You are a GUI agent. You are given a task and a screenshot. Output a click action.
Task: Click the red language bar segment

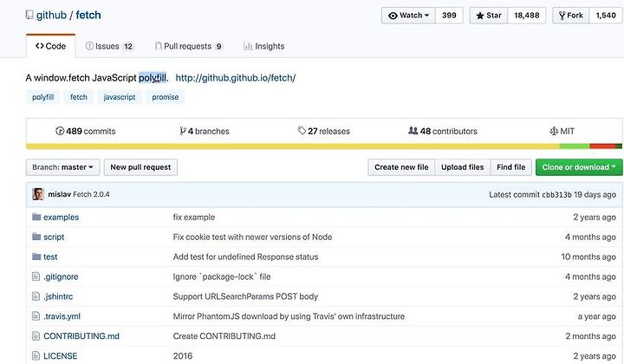pyautogui.click(x=603, y=146)
